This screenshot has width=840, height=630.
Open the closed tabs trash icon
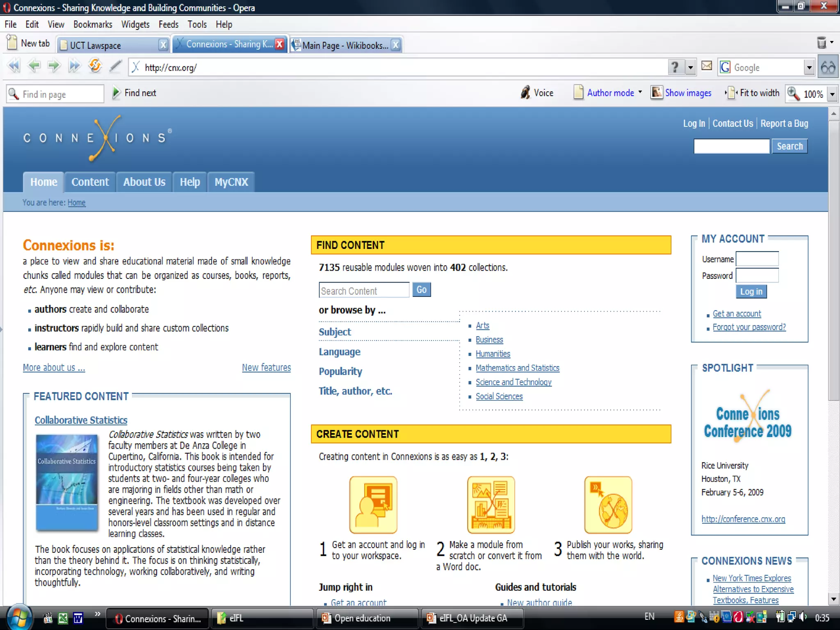tap(822, 42)
